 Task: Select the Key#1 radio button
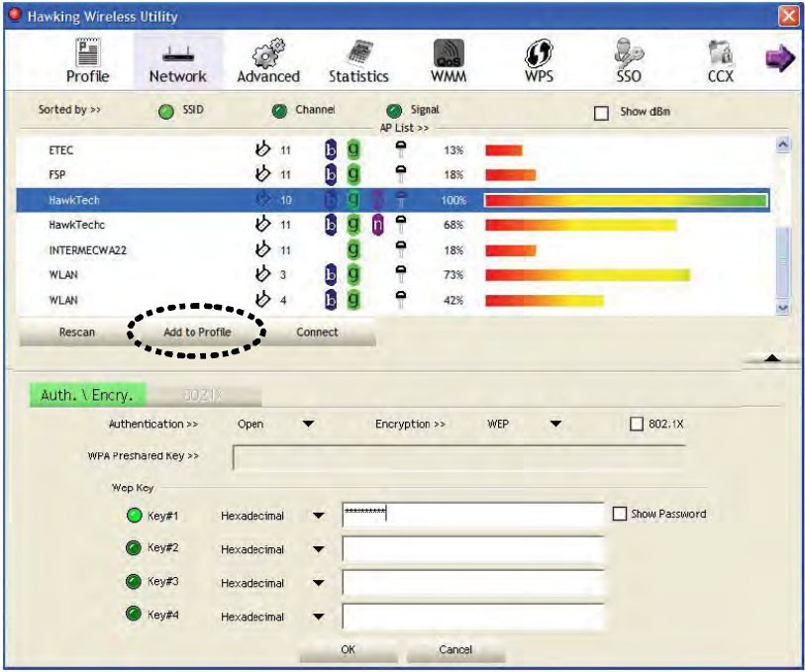pos(134,516)
